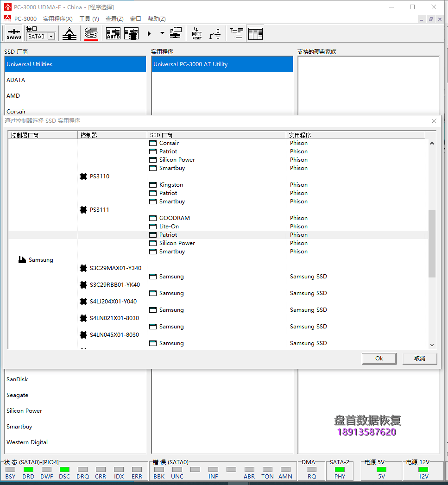Switch to tree list view icon
Image resolution: width=448 pixels, height=485 pixels.
click(x=237, y=33)
